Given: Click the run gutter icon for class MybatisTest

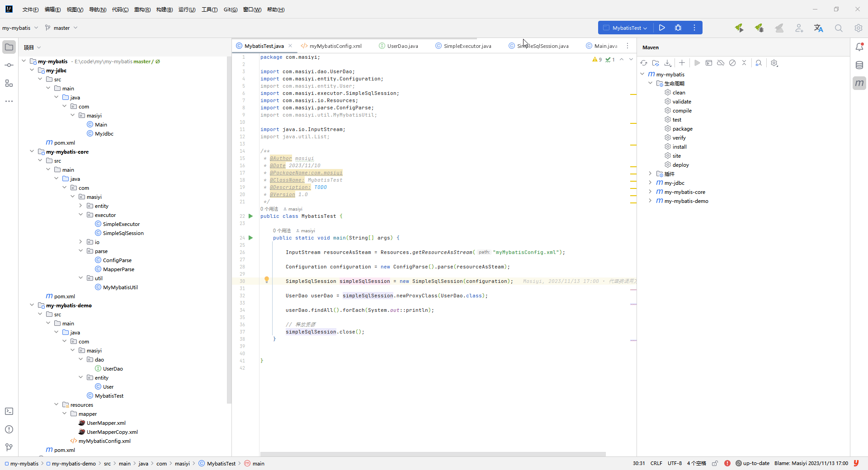Looking at the screenshot, I should [251, 216].
